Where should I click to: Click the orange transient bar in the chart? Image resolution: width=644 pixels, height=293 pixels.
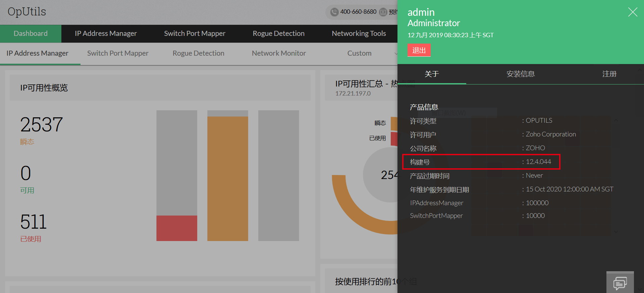228,179
